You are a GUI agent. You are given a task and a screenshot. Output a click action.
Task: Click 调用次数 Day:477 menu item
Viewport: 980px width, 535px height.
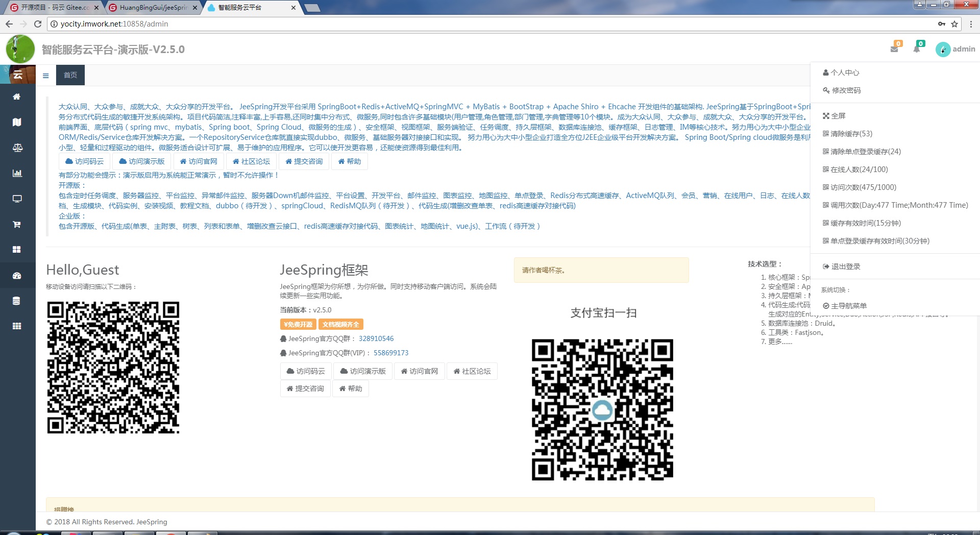point(895,205)
